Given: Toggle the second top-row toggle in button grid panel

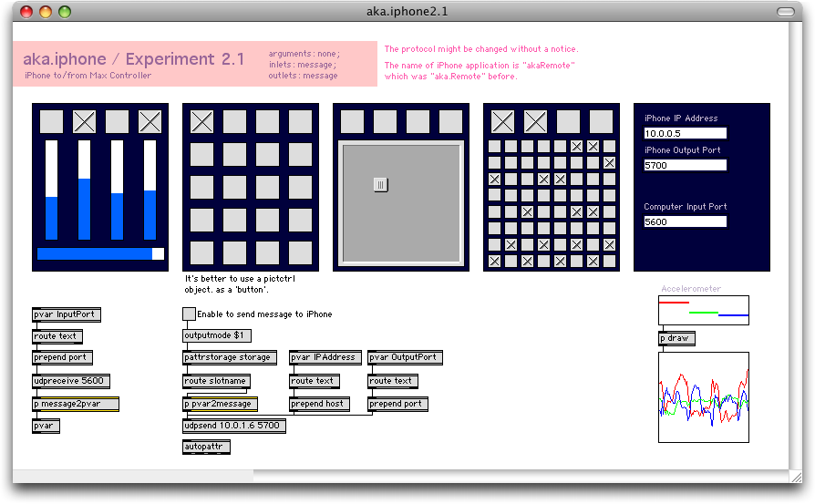Looking at the screenshot, I should (234, 121).
